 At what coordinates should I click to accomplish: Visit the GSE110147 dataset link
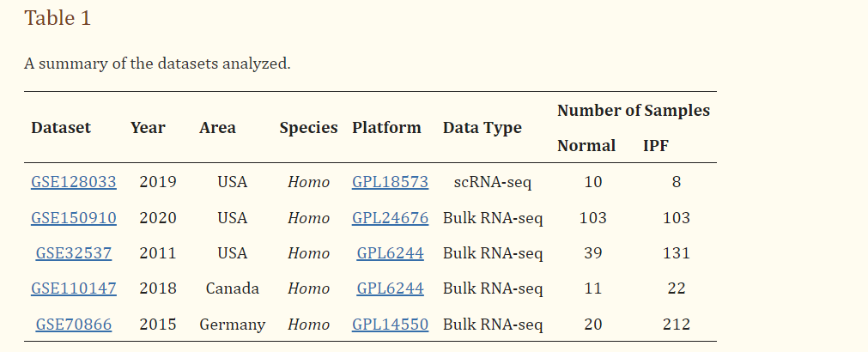(74, 288)
